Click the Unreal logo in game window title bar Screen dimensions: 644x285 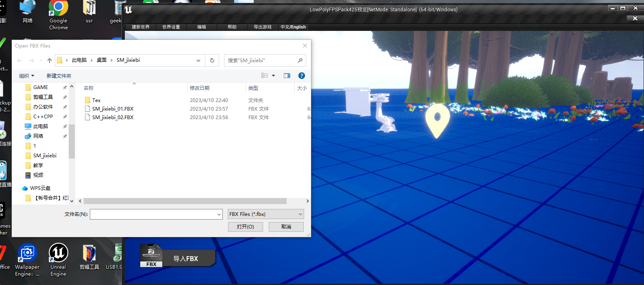click(x=128, y=10)
